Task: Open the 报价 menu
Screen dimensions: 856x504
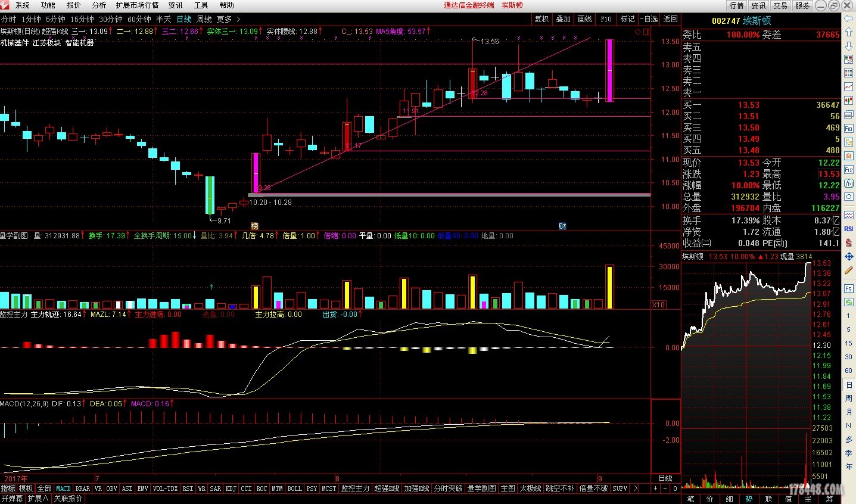Action: 74,5
